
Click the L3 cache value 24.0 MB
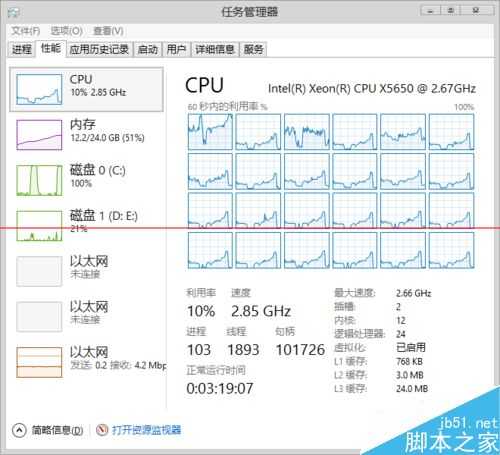pyautogui.click(x=412, y=389)
